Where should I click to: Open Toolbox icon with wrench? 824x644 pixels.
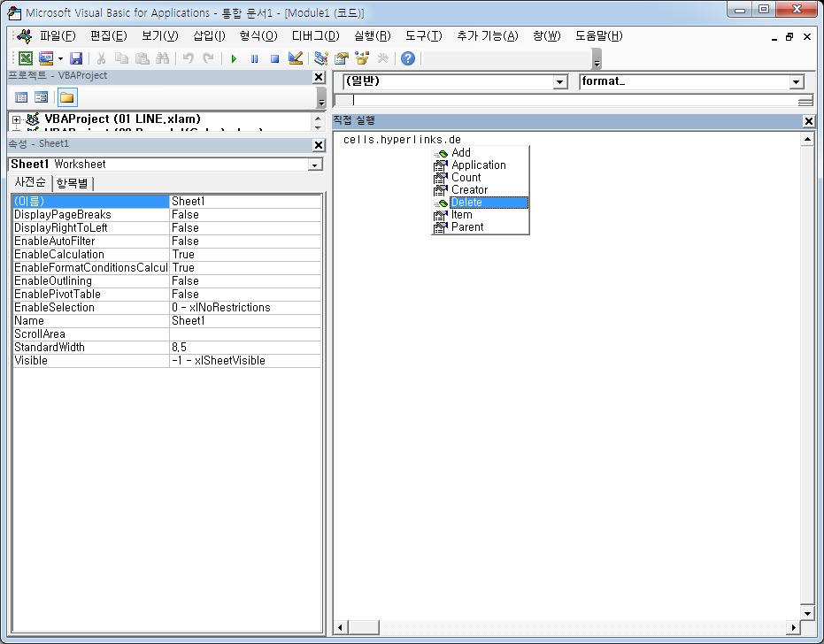(x=382, y=58)
